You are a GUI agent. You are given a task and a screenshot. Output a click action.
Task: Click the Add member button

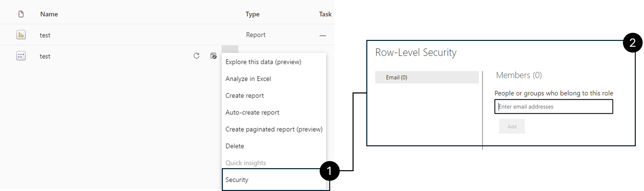[x=512, y=126]
